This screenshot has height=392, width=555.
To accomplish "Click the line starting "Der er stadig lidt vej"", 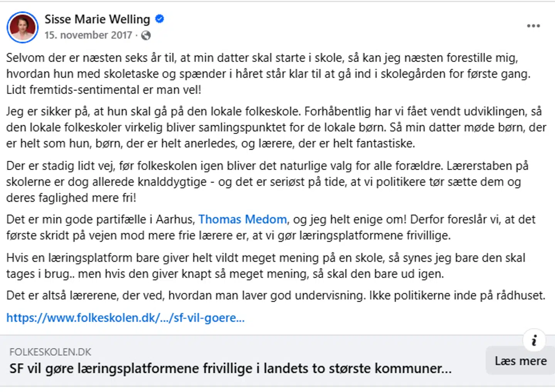I will tap(267, 166).
